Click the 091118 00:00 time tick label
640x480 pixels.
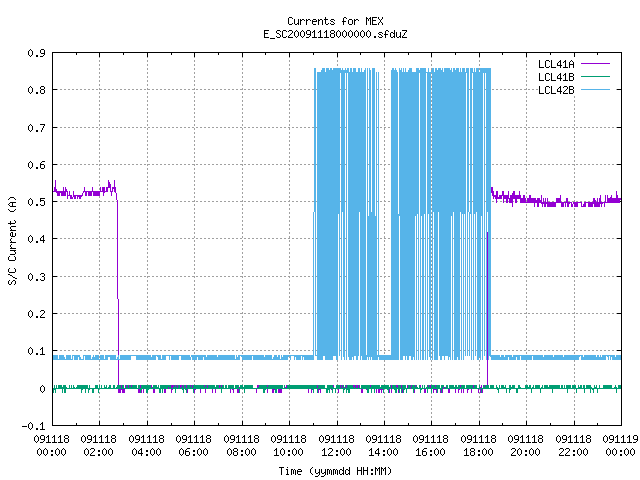click(x=52, y=446)
